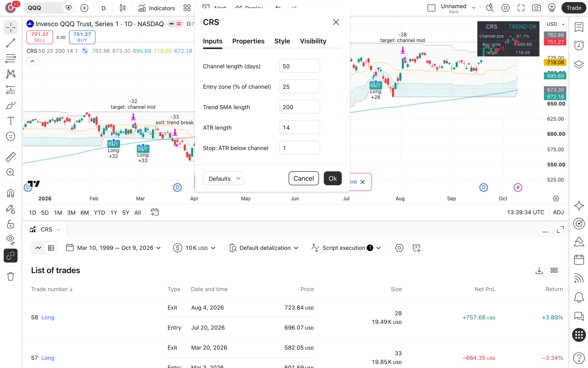Viewport: 588px width, 368px height.
Task: Download the list of trades
Action: [539, 270]
